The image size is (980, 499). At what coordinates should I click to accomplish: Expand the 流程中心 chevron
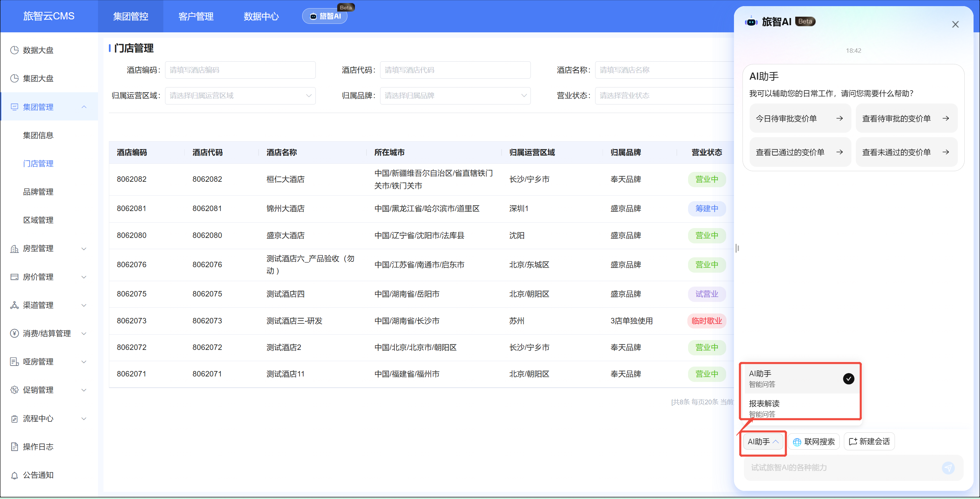84,419
